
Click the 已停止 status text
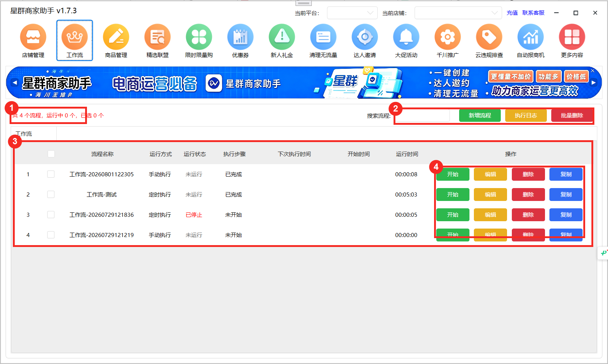194,215
